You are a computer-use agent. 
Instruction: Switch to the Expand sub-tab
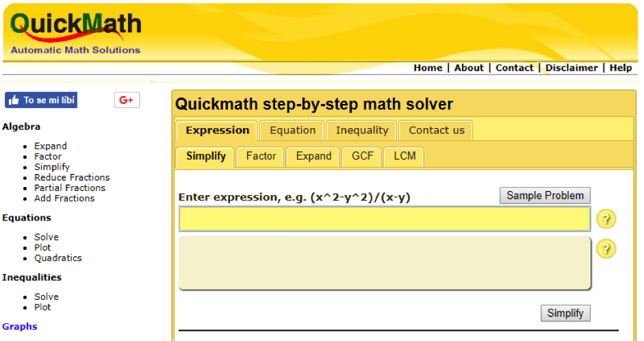(313, 157)
